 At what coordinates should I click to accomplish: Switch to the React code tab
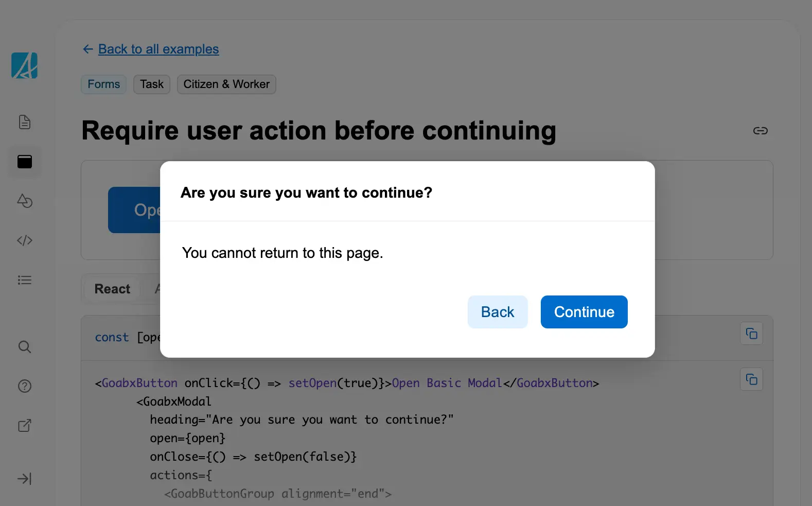point(112,289)
